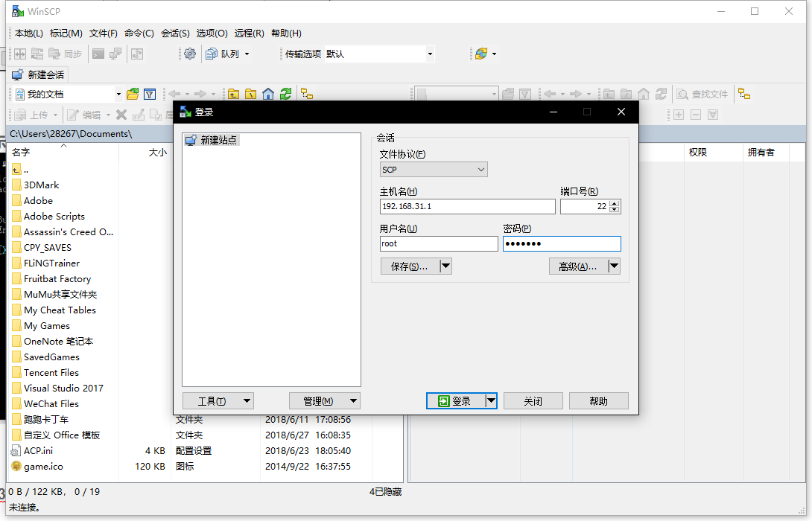The height and width of the screenshot is (521, 812).
Task: Open the root directory icon
Action: point(251,94)
